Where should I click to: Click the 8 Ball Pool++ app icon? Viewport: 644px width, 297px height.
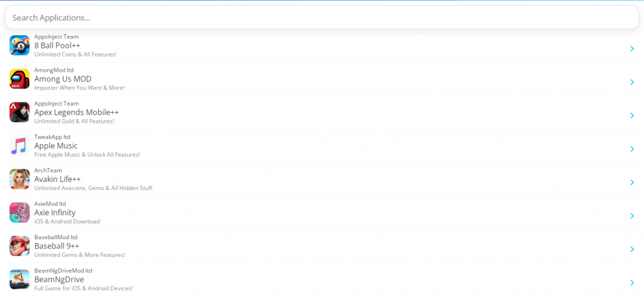coord(19,45)
